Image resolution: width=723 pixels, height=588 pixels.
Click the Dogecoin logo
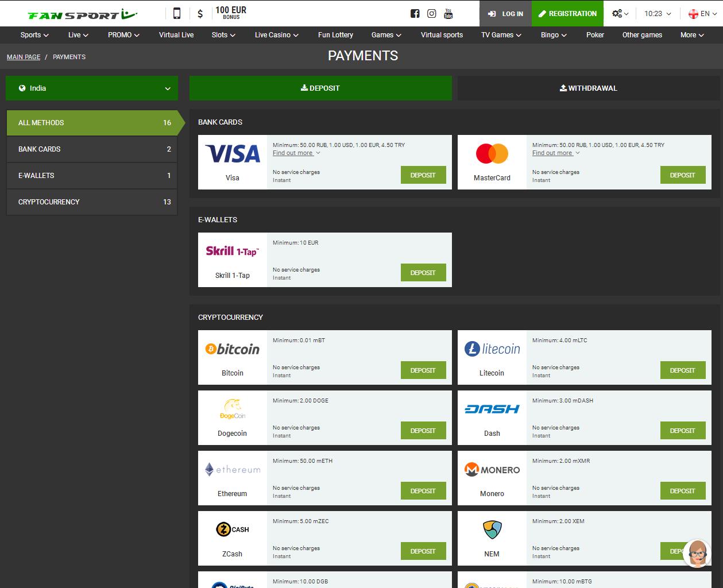pyautogui.click(x=233, y=409)
